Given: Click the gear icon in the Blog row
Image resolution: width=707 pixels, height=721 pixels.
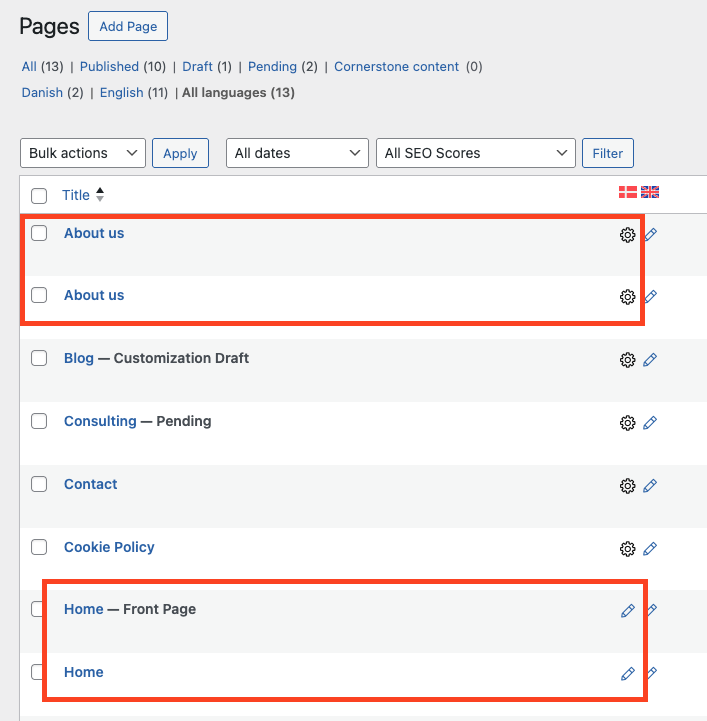Looking at the screenshot, I should click(x=628, y=360).
